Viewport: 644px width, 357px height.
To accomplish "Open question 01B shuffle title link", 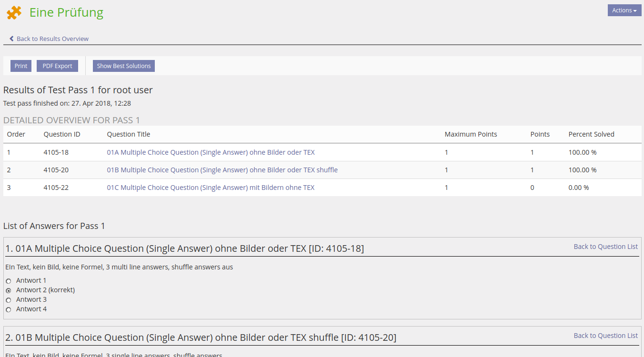I will click(x=222, y=170).
